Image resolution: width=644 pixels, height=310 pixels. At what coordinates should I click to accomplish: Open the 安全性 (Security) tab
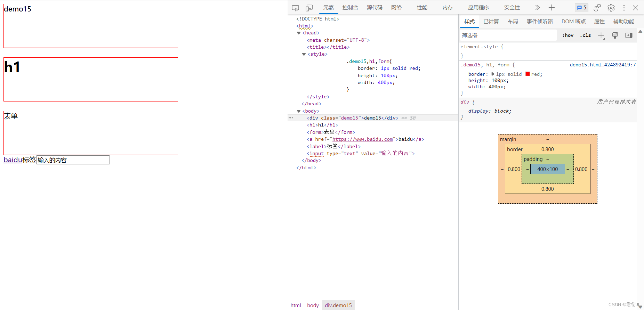coord(512,8)
